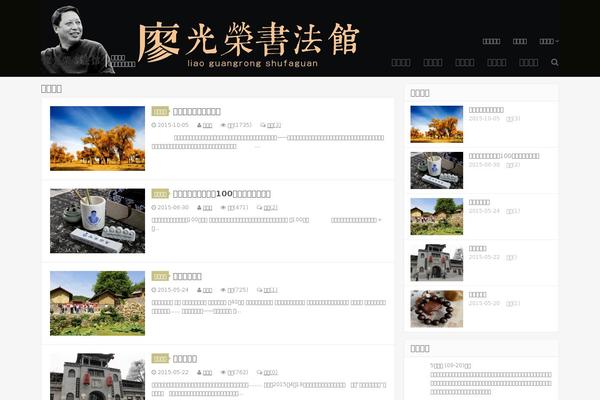Select first item in main navigation bar

[401, 62]
